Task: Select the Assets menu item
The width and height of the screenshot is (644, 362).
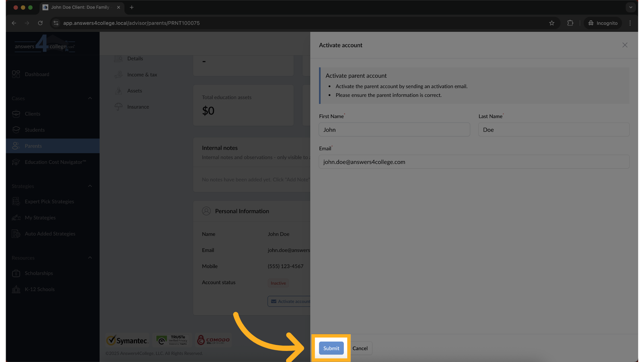Action: tap(135, 90)
